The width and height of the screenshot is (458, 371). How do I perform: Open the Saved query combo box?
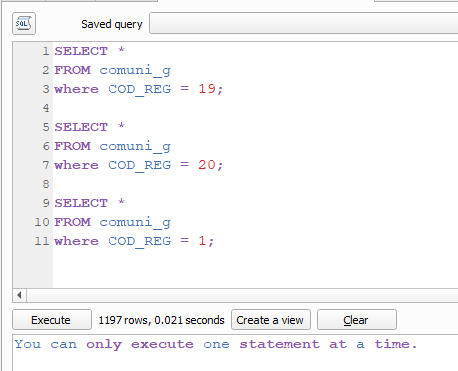pyautogui.click(x=304, y=23)
